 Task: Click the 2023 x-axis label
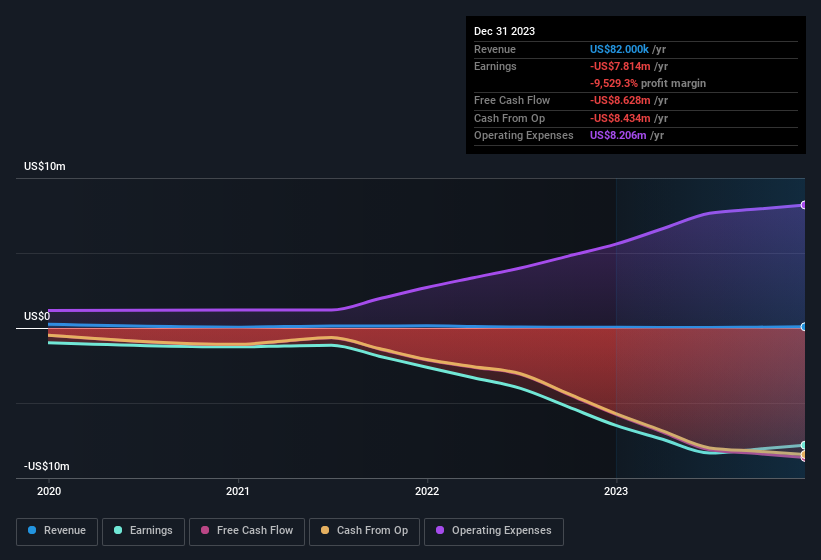pos(616,491)
